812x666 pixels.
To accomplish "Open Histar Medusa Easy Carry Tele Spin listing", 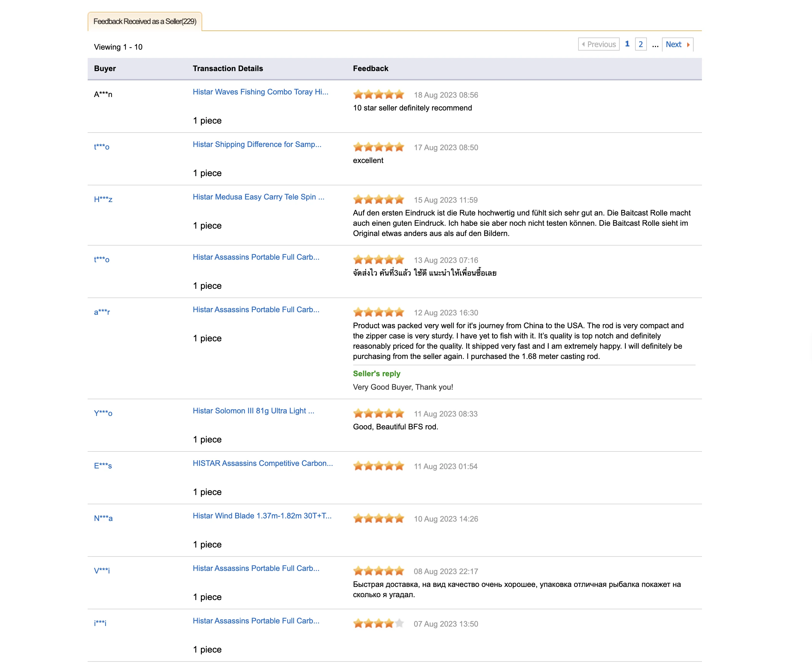I will (258, 197).
